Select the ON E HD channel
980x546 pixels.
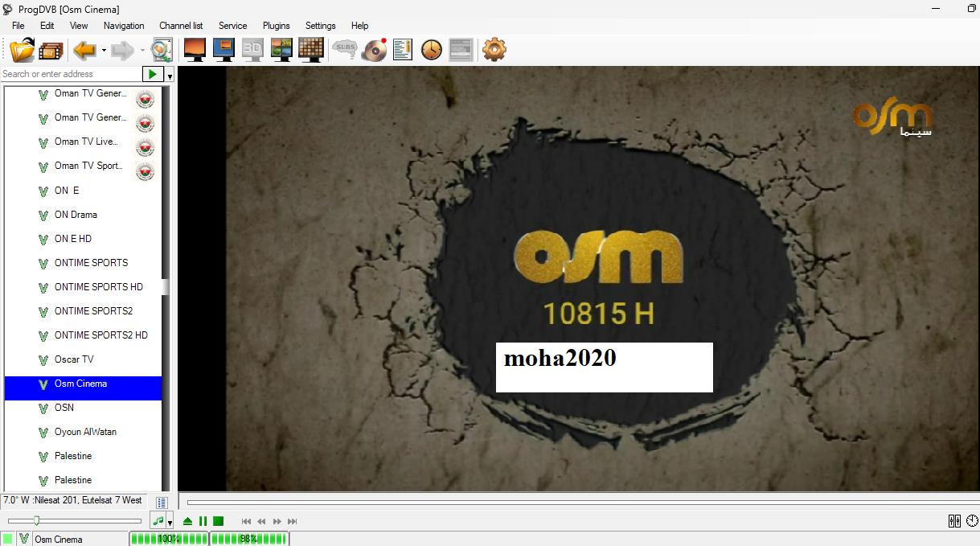pos(73,239)
